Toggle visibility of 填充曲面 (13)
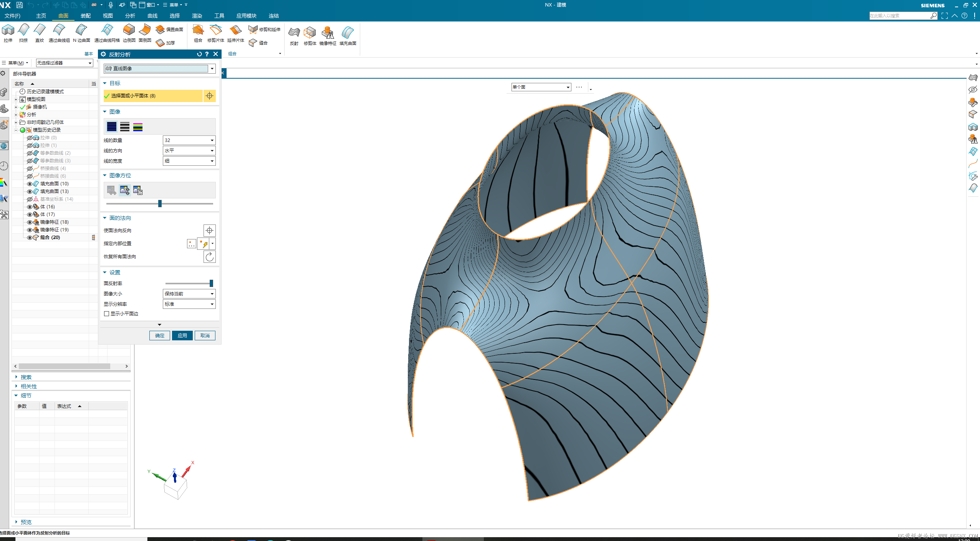980x541 pixels. pos(30,191)
